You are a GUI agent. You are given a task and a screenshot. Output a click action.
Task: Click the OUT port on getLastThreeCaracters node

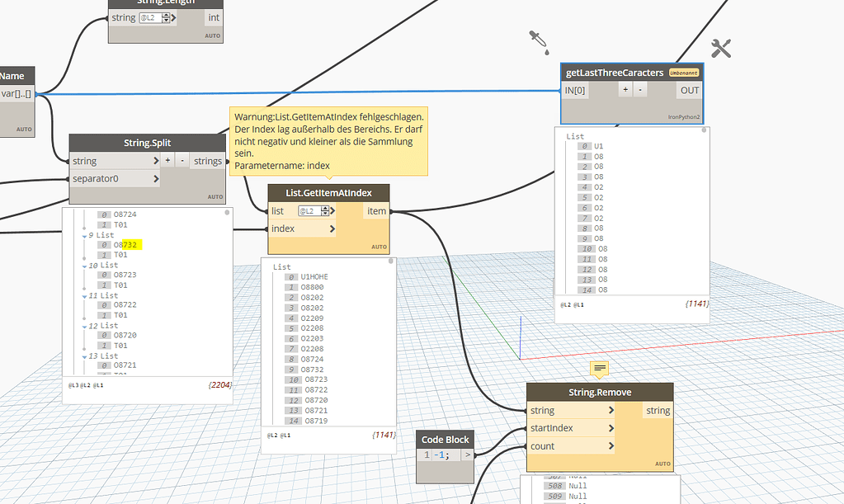click(688, 90)
